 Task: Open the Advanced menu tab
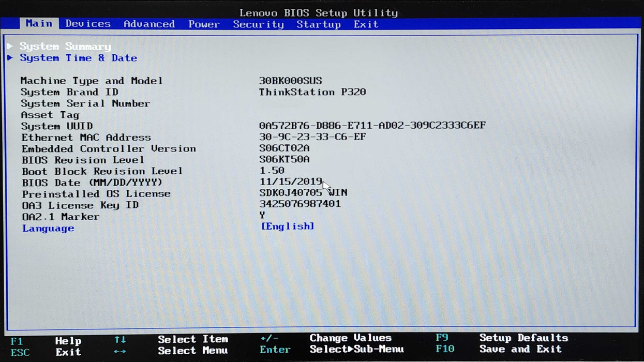149,24
